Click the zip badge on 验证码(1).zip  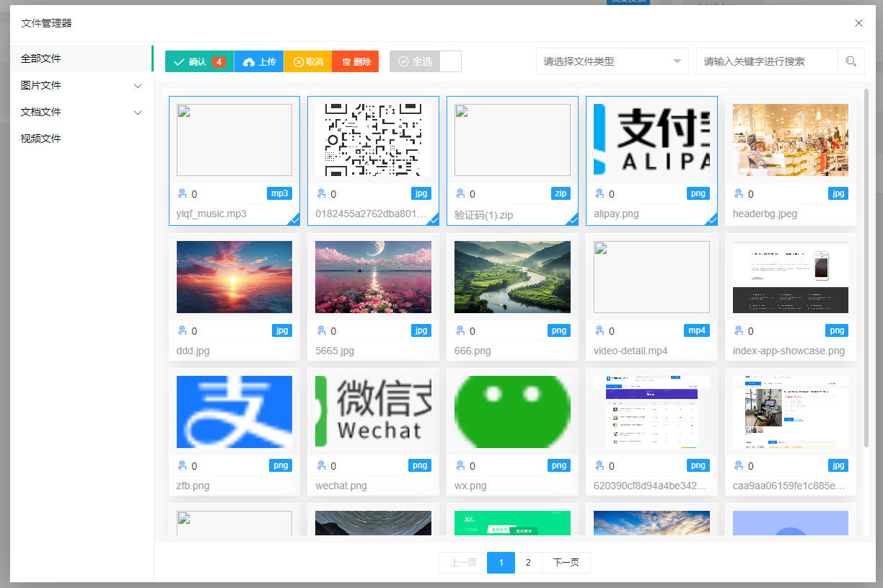click(x=560, y=193)
